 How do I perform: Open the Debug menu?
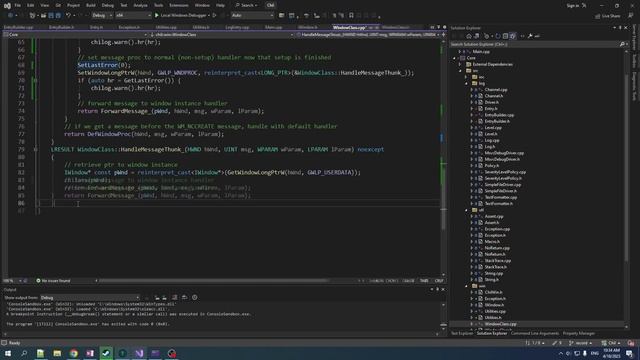click(x=108, y=5)
